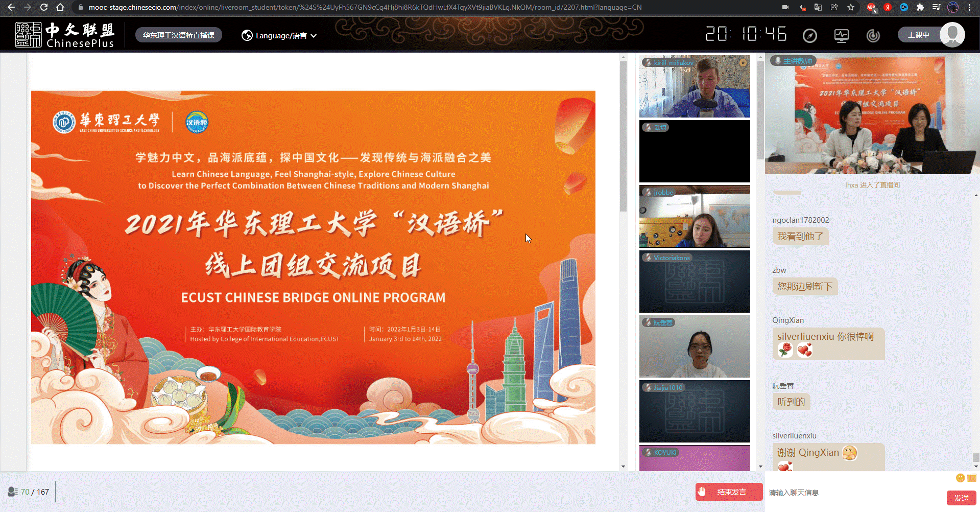Image resolution: width=980 pixels, height=512 pixels.
Task: Open the browser home page icon
Action: point(60,7)
